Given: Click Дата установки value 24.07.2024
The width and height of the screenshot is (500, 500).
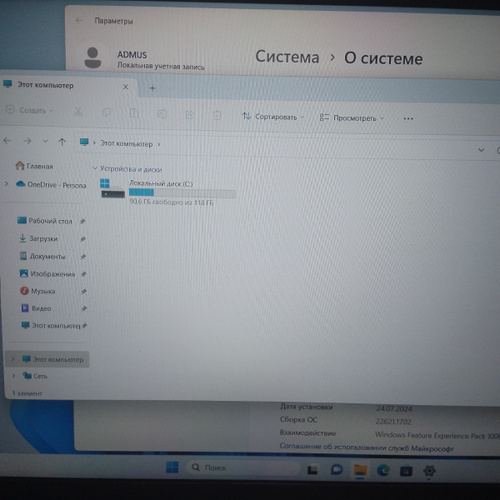Looking at the screenshot, I should (394, 408).
